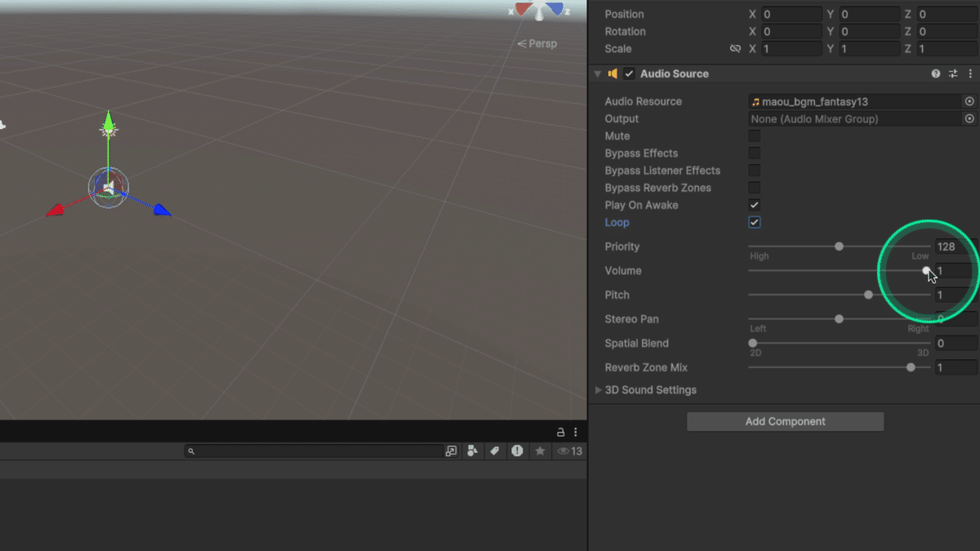Toggle the scene visibility eye icon showing 13
Screen dimensions: 980x551
[563, 451]
